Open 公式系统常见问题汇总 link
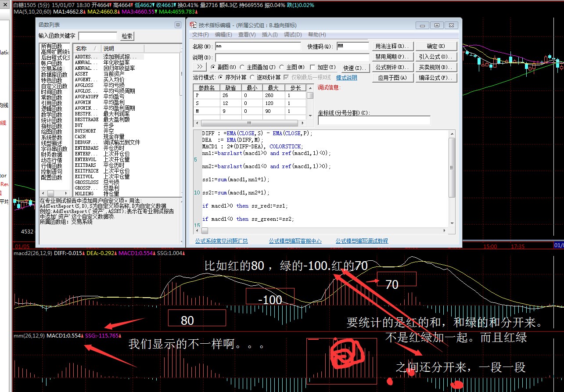 (x=221, y=241)
